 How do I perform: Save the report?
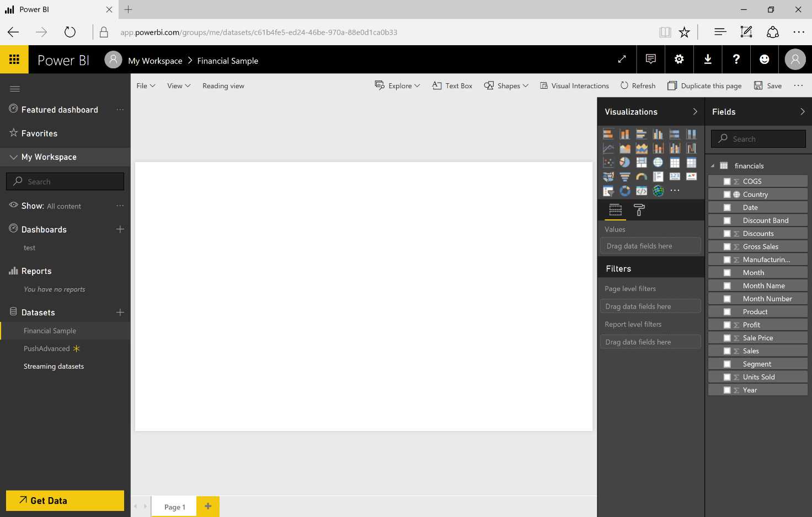[x=768, y=85]
